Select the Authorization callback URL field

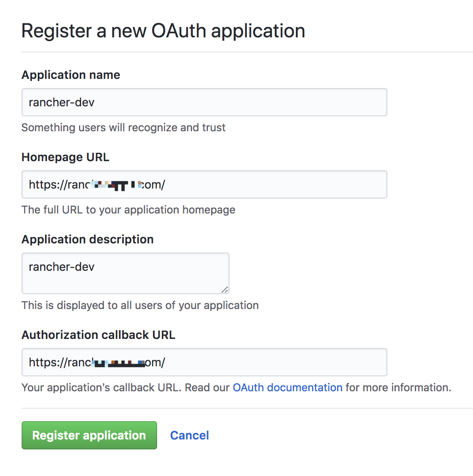204,362
